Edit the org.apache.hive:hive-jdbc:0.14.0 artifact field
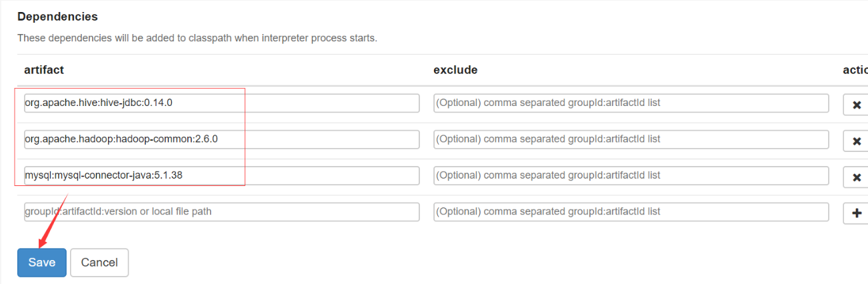This screenshot has height=284, width=868. [222, 103]
